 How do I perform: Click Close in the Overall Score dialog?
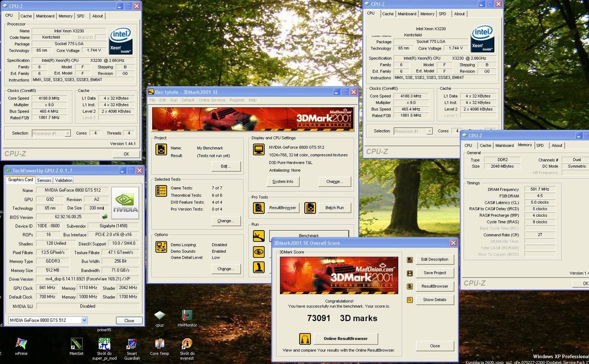pyautogui.click(x=435, y=346)
